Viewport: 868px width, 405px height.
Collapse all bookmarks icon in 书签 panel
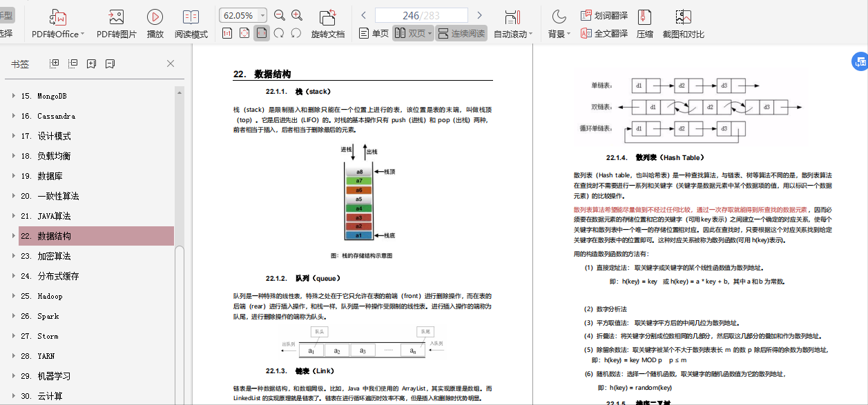[73, 63]
